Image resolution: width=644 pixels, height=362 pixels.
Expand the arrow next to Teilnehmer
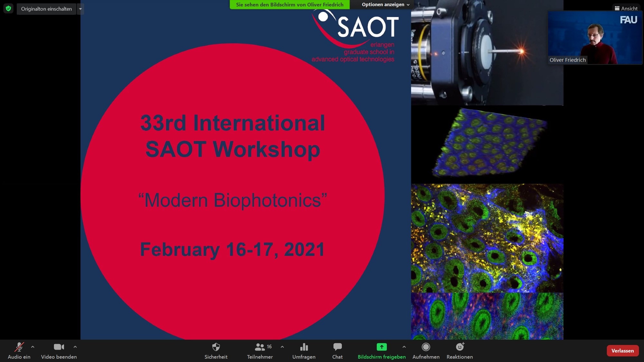point(282,347)
